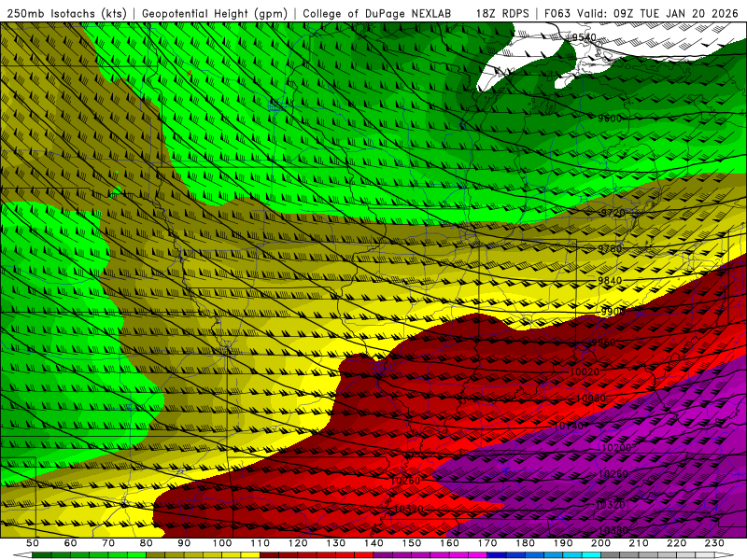Click the legend value 90
Image resolution: width=747 pixels, height=560 pixels.
[184, 543]
